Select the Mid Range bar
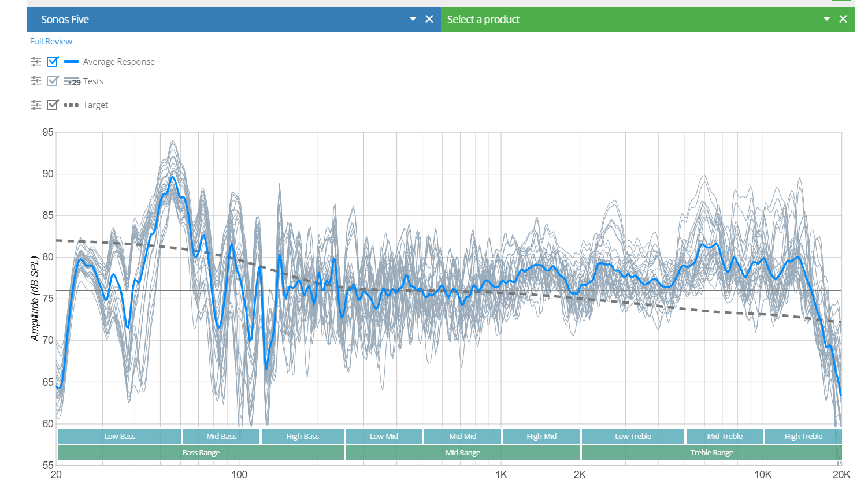The width and height of the screenshot is (868, 484). click(x=463, y=452)
